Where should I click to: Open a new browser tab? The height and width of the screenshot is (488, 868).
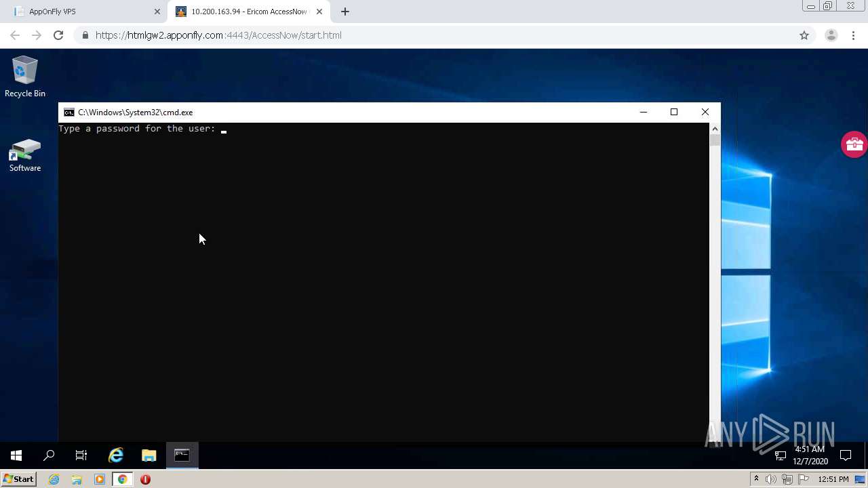(x=345, y=12)
